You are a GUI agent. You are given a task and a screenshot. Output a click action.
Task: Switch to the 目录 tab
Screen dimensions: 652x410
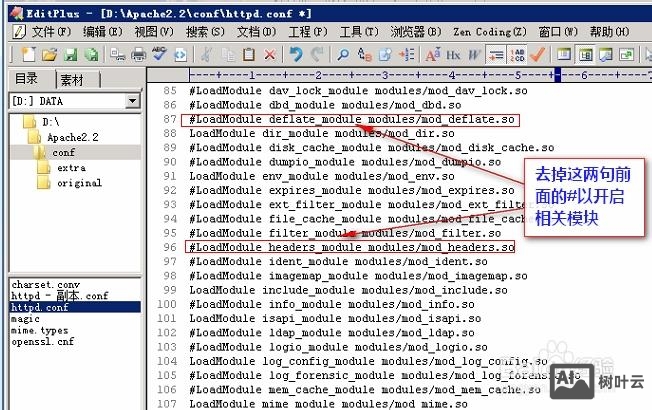tap(27, 78)
